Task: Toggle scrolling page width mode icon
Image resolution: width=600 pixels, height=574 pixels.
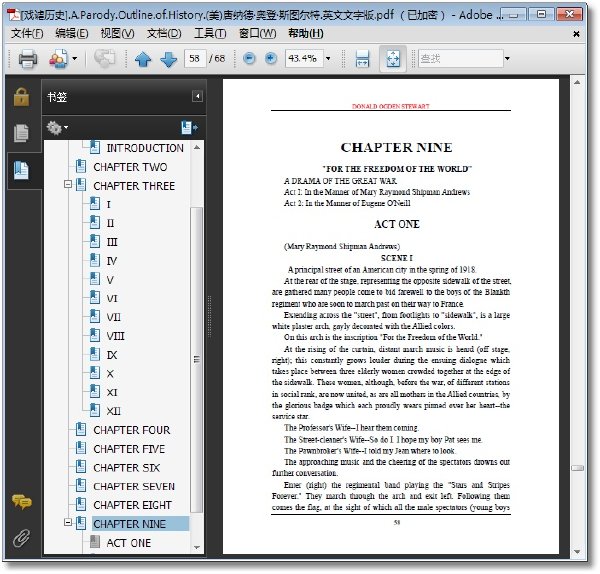Action: (362, 59)
